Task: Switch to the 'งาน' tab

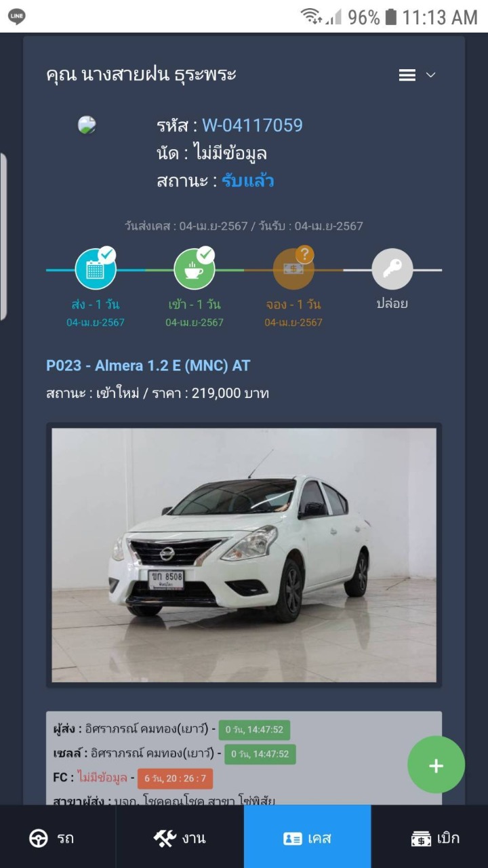Action: pyautogui.click(x=180, y=838)
